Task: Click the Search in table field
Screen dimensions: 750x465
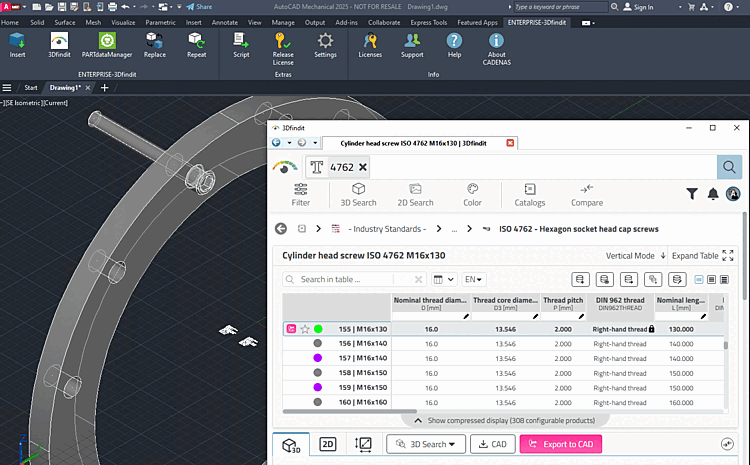Action: (x=354, y=279)
